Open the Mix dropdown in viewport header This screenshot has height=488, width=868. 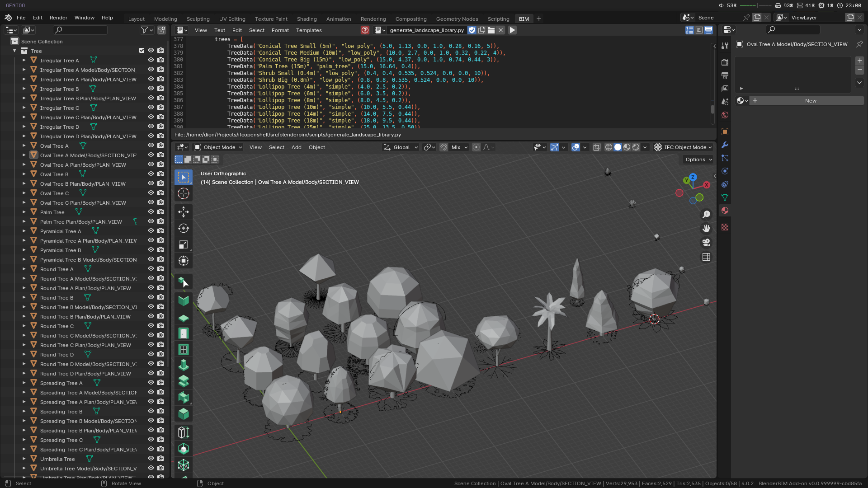coord(459,147)
